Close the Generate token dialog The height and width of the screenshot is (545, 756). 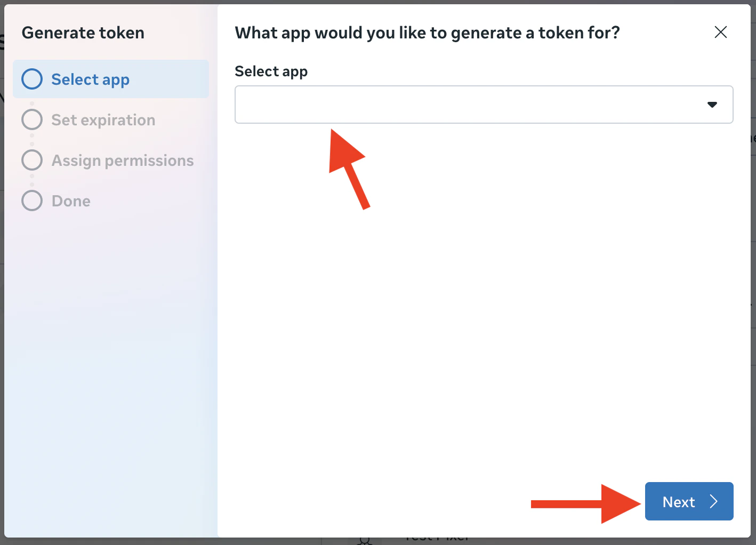[721, 32]
